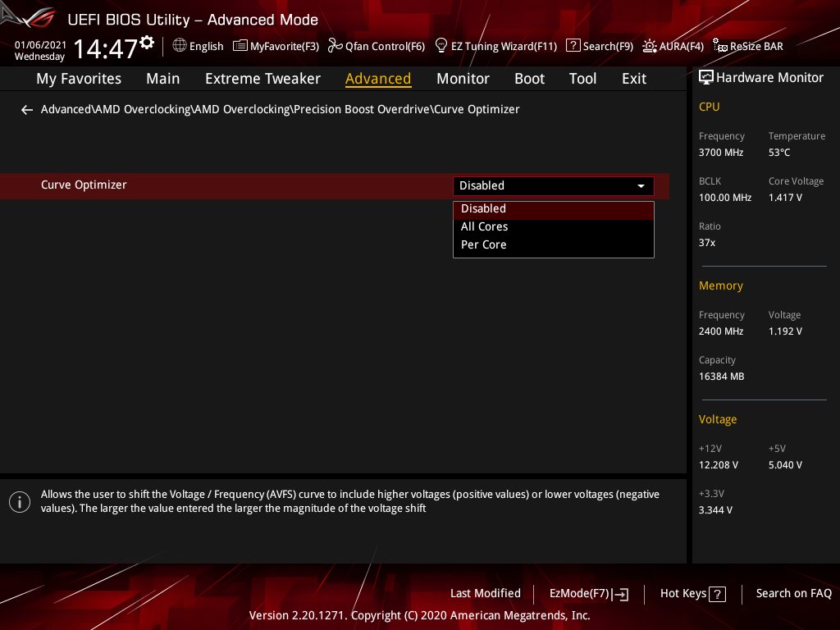Click the back arrow in the breadcrumb
Screen dimensions: 840x630
[27, 110]
